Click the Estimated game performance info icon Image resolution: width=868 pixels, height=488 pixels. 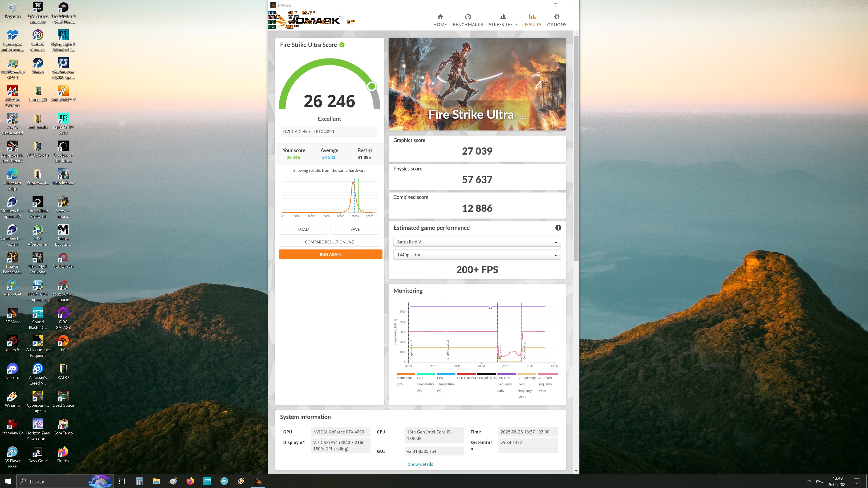[x=558, y=228]
